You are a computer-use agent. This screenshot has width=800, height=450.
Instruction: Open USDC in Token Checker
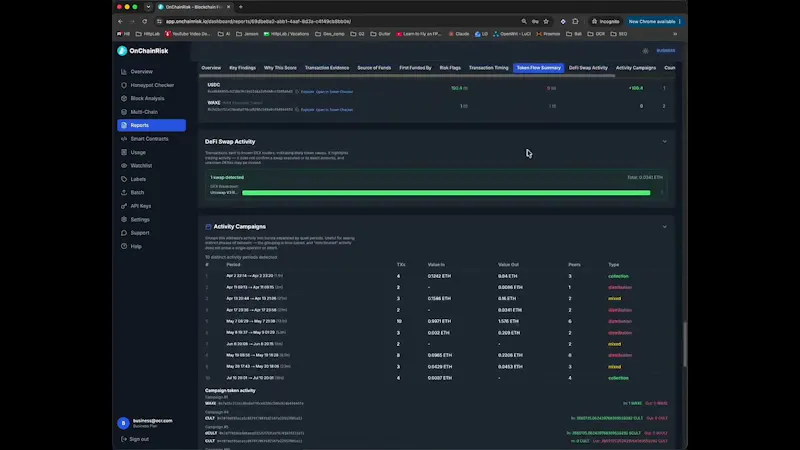pyautogui.click(x=334, y=92)
